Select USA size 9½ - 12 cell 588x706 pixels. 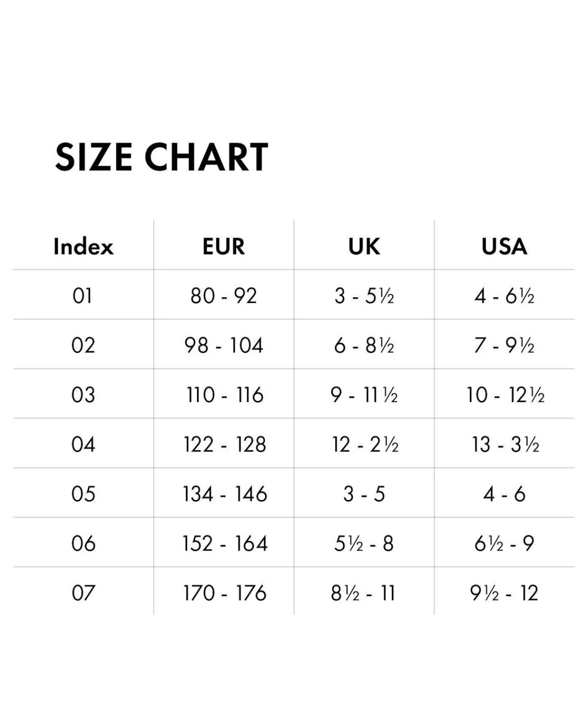pyautogui.click(x=504, y=593)
